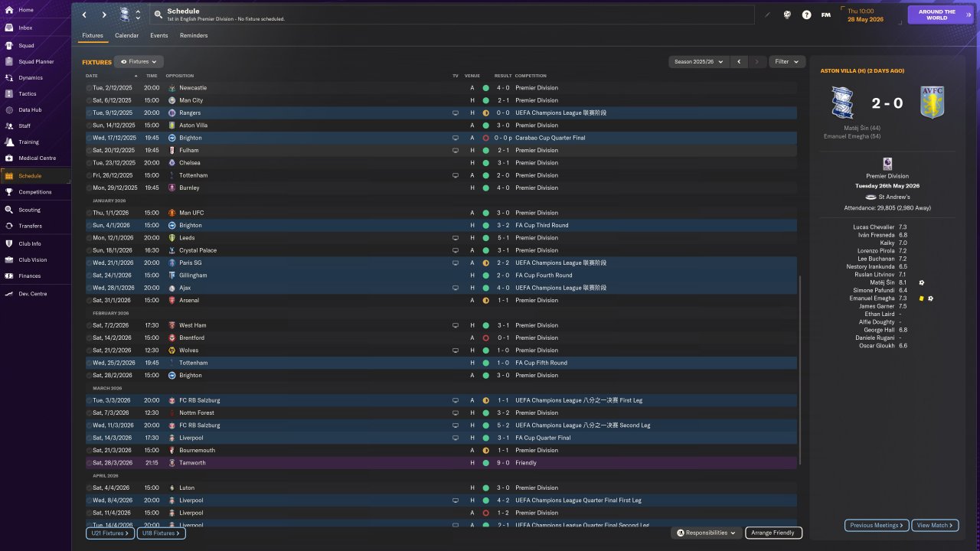Switch to the Reminders tab

pyautogui.click(x=194, y=35)
